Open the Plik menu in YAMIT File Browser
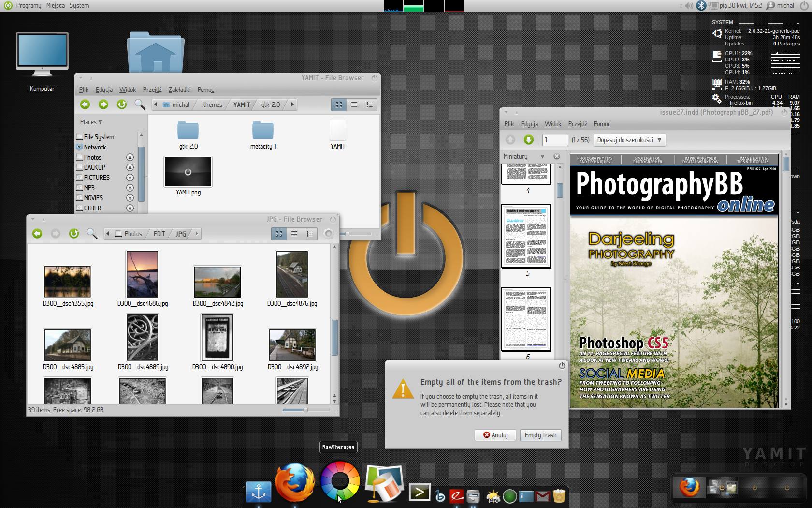The height and width of the screenshot is (508, 812). tap(84, 90)
